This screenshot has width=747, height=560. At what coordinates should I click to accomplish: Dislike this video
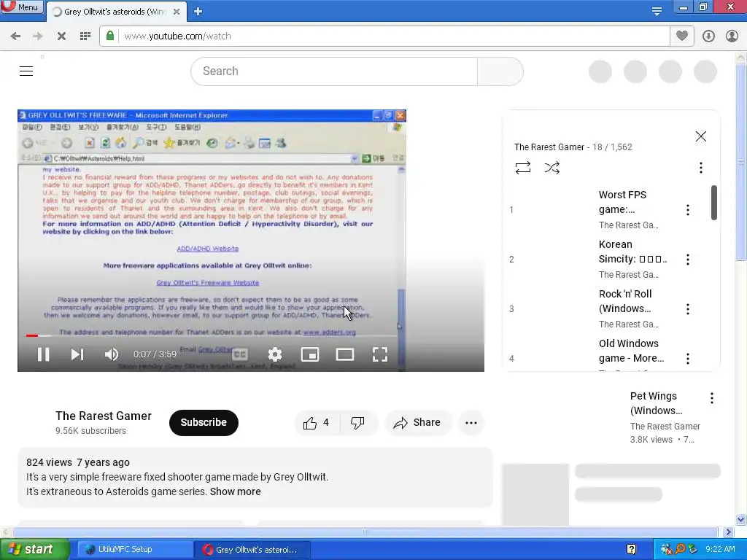[x=358, y=422]
